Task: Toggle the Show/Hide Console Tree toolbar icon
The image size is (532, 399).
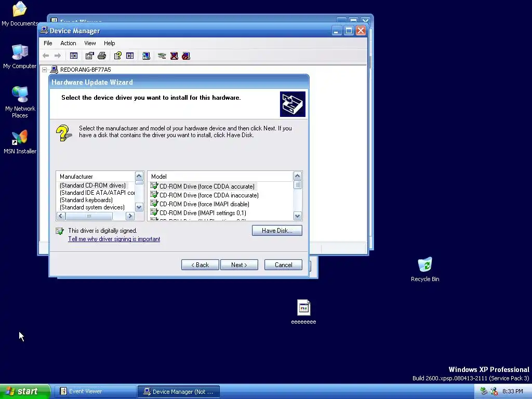Action: pyautogui.click(x=74, y=56)
